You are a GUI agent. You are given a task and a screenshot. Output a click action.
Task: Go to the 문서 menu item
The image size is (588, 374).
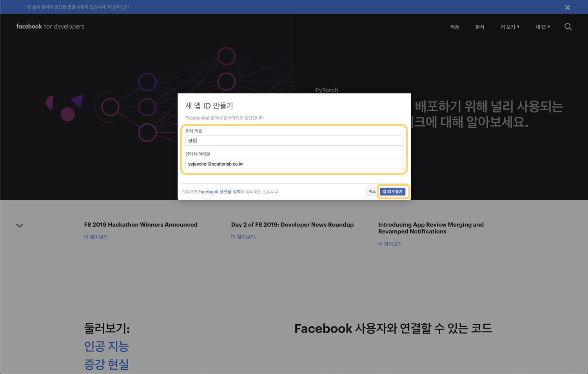480,27
